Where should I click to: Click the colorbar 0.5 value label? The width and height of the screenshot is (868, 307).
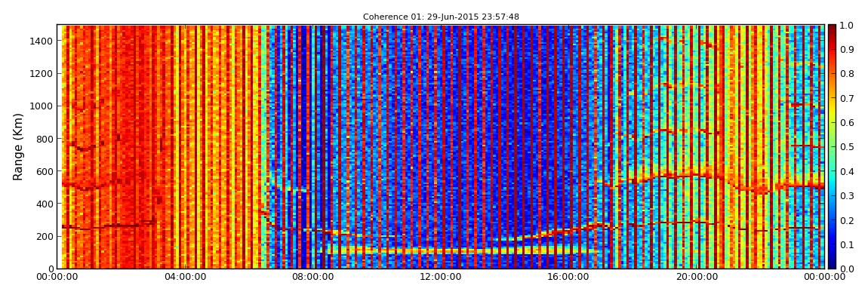coord(846,147)
